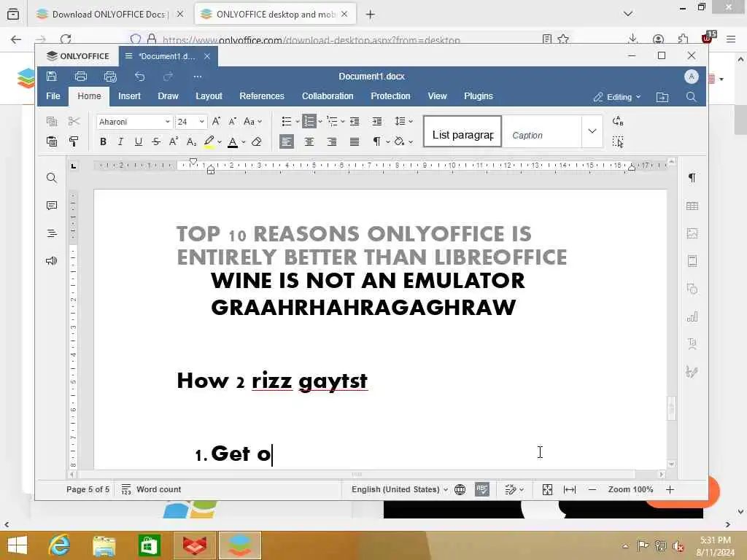This screenshot has height=560, width=747.
Task: Open the line spacing dropdown
Action: (x=403, y=122)
